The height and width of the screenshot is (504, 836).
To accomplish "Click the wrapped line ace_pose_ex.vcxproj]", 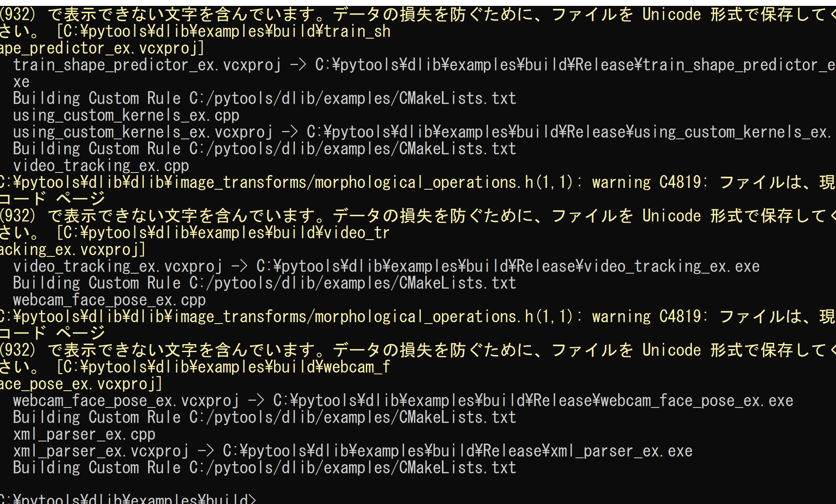I will [x=81, y=384].
